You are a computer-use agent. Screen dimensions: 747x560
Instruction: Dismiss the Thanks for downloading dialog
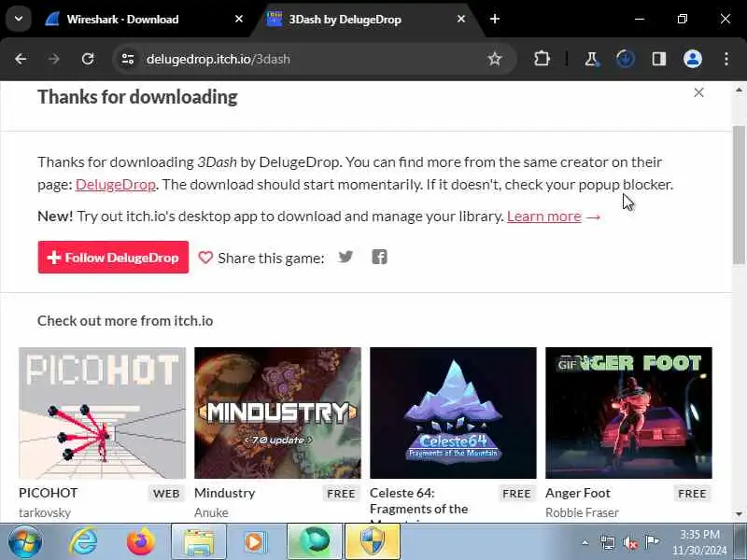coord(698,92)
